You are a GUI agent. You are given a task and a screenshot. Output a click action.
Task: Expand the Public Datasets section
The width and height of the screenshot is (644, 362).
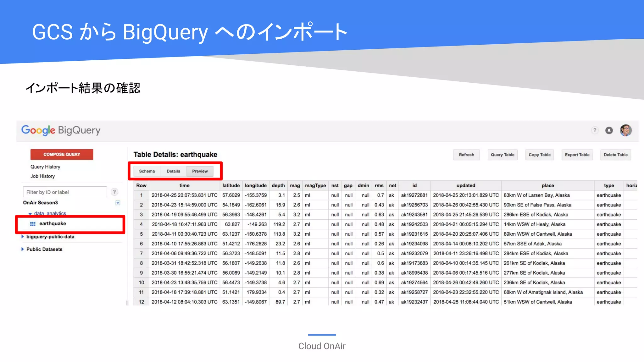click(23, 249)
